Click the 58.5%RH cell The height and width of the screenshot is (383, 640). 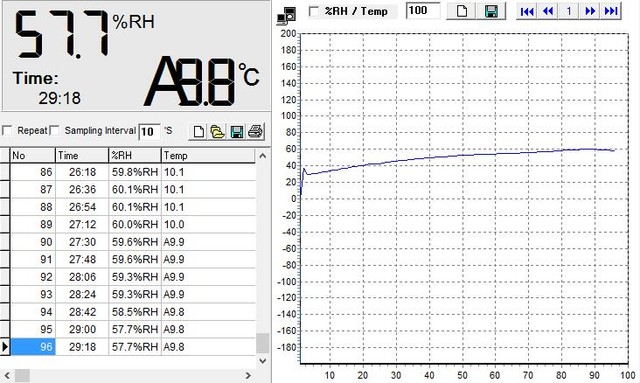pyautogui.click(x=135, y=312)
